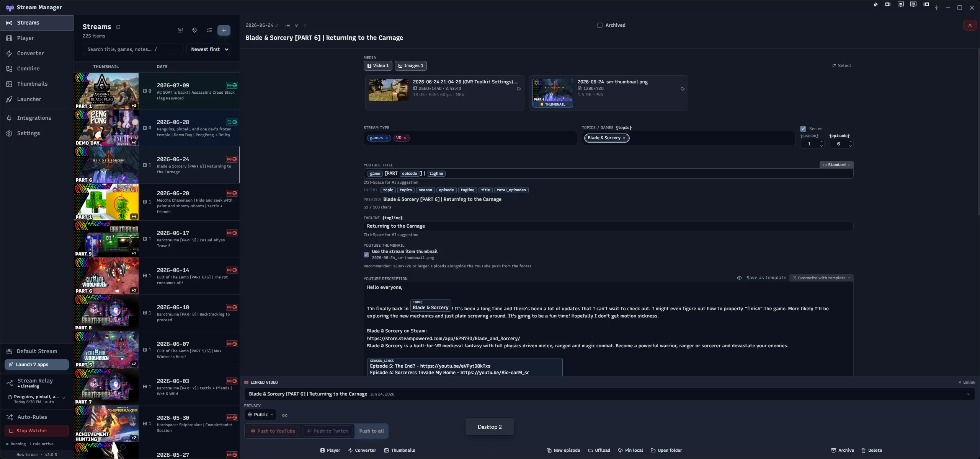Click the red status badge on 2026-06-20 stream
980x459 pixels.
[x=232, y=193]
